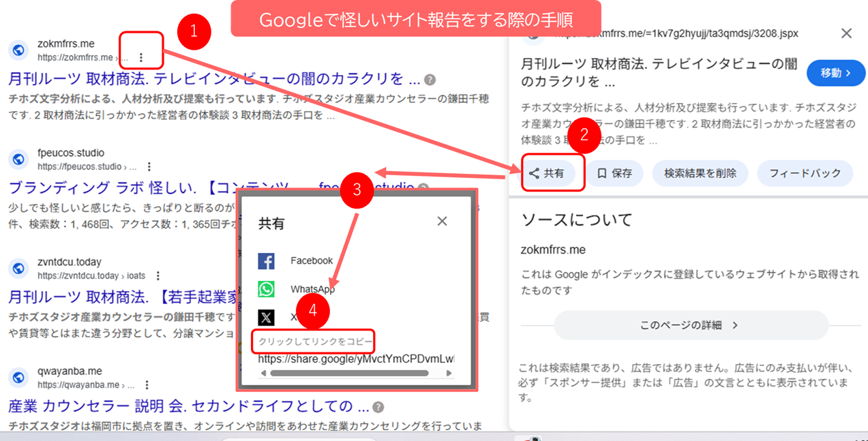Select the WhatsApp icon in share dialog
868x441 pixels.
pos(267,289)
